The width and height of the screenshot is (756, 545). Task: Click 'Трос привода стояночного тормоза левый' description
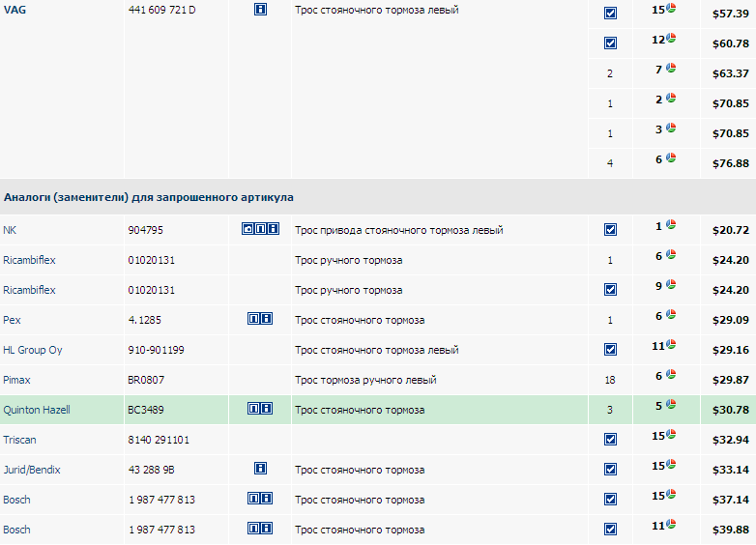click(399, 230)
